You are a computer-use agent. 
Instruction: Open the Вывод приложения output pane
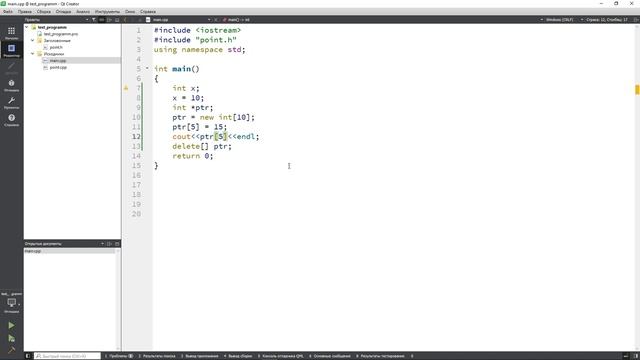200,356
